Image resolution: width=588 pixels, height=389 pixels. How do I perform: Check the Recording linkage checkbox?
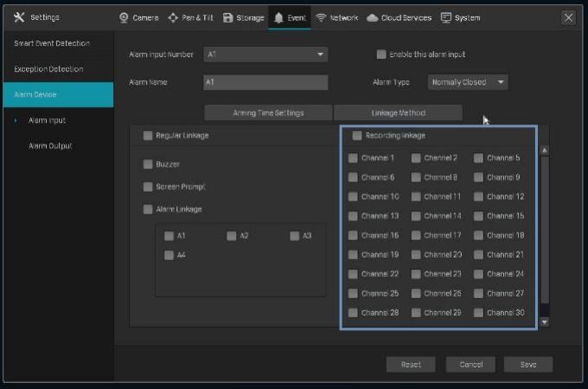[x=357, y=136]
